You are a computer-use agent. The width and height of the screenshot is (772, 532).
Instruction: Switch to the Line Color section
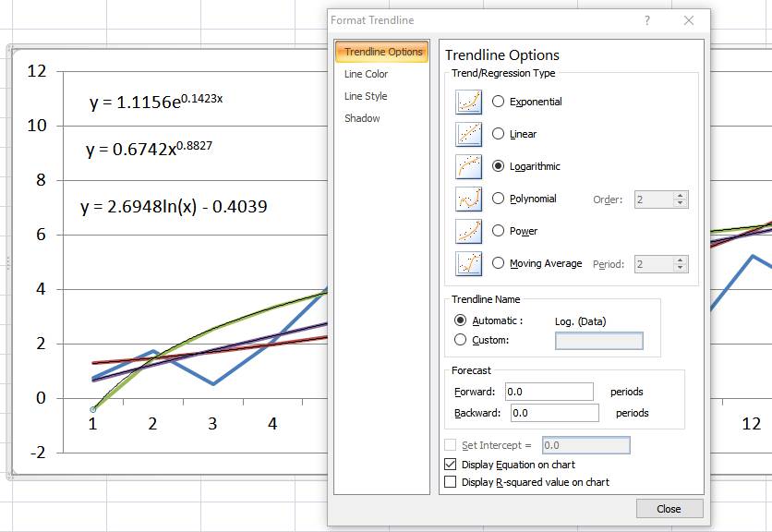(366, 74)
